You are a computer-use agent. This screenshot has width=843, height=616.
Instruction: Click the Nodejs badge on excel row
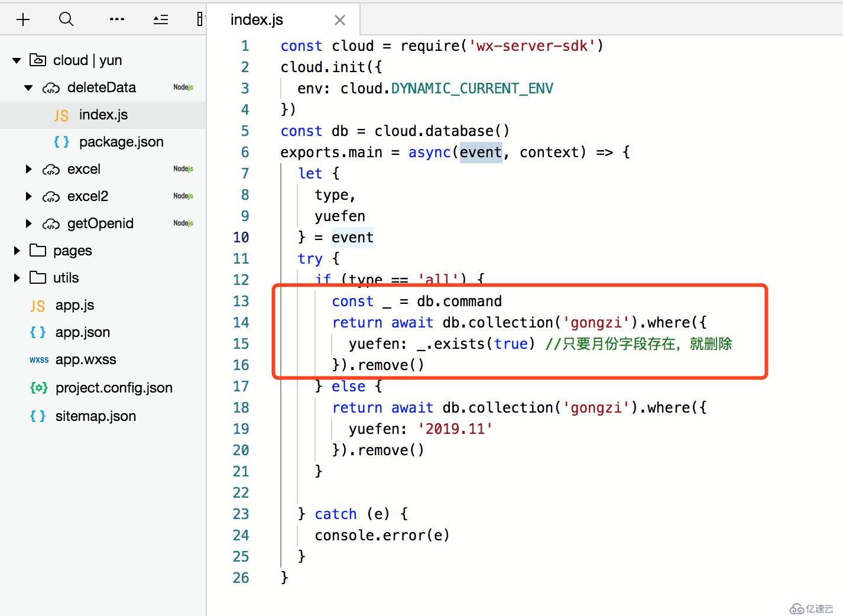[x=183, y=169]
